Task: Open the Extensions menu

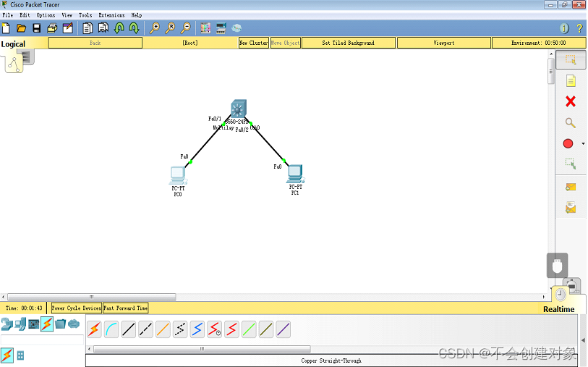Action: coord(111,15)
